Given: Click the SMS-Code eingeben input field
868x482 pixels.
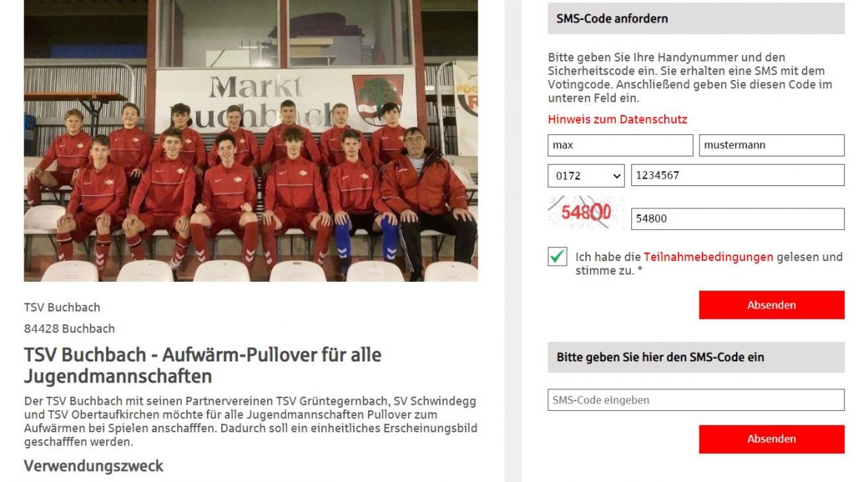Looking at the screenshot, I should (697, 400).
